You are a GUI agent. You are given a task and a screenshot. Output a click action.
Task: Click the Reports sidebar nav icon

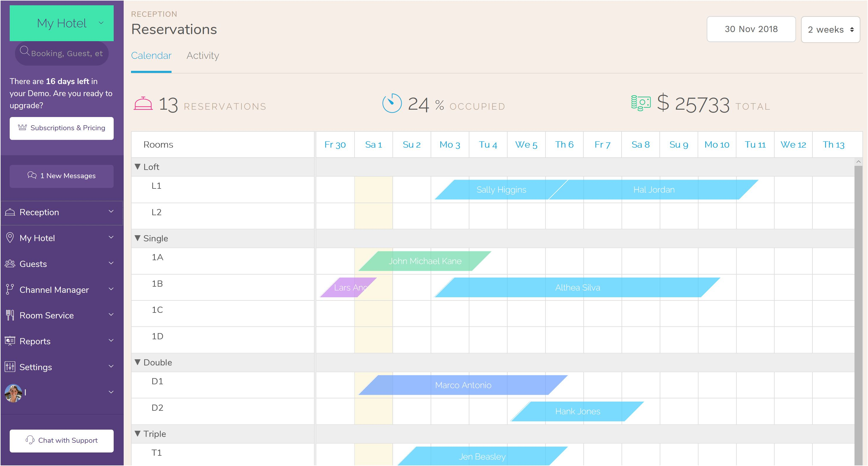pos(10,341)
